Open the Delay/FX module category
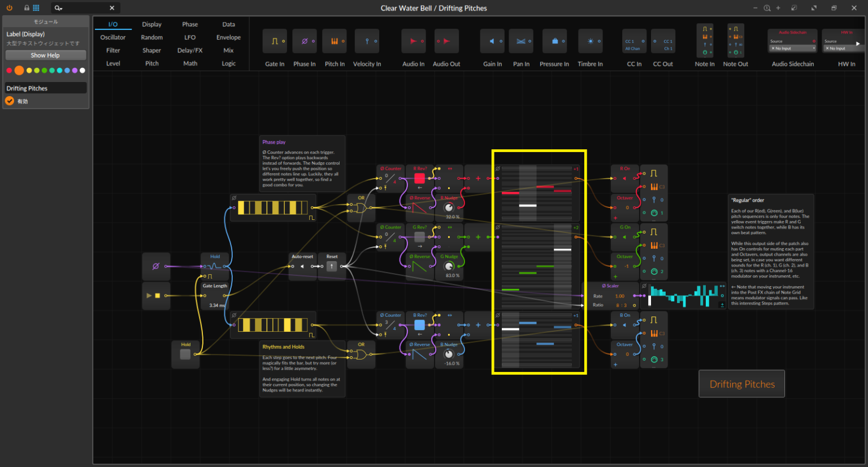 pyautogui.click(x=190, y=50)
